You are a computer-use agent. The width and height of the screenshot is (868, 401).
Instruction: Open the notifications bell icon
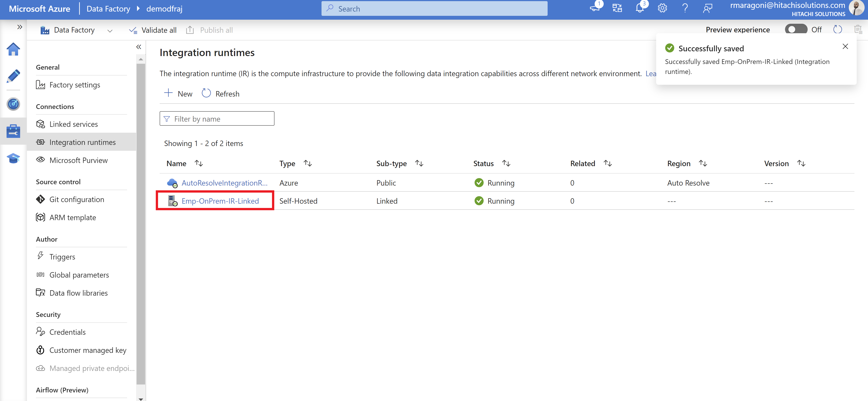click(640, 8)
